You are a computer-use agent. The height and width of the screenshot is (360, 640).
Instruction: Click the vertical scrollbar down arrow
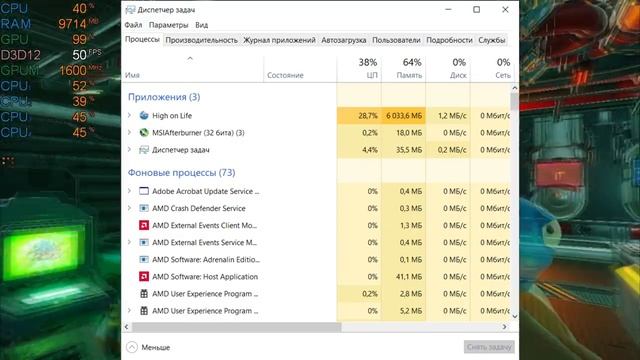point(514,316)
